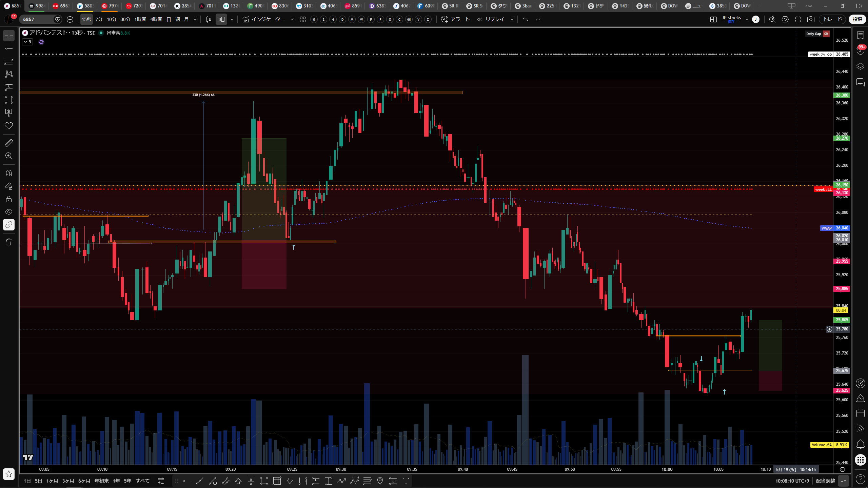Viewport: 868px width, 488px height.
Task: Toggle fullscreen mode icon
Action: 798,19
